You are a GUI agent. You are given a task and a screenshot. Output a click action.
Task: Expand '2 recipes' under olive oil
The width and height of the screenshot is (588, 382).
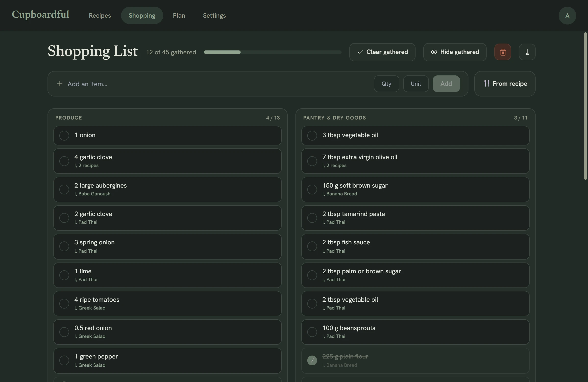pos(334,166)
